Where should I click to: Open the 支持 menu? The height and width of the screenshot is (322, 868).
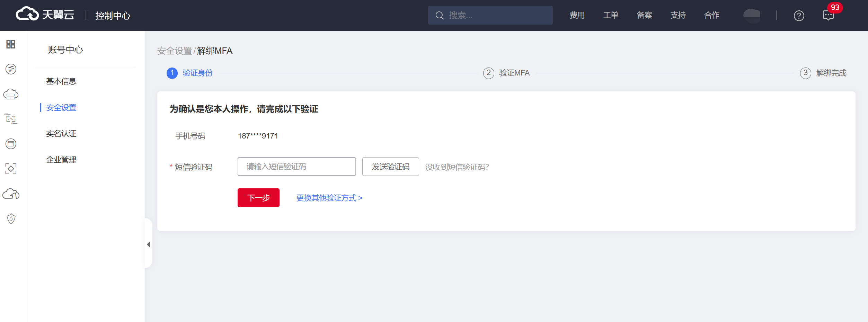tap(678, 15)
